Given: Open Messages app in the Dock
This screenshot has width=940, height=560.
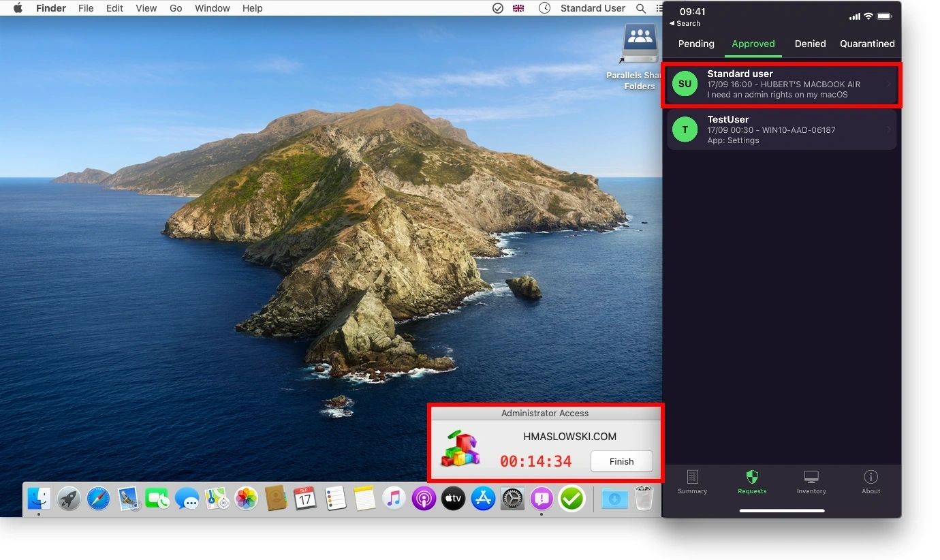Looking at the screenshot, I should [x=187, y=499].
